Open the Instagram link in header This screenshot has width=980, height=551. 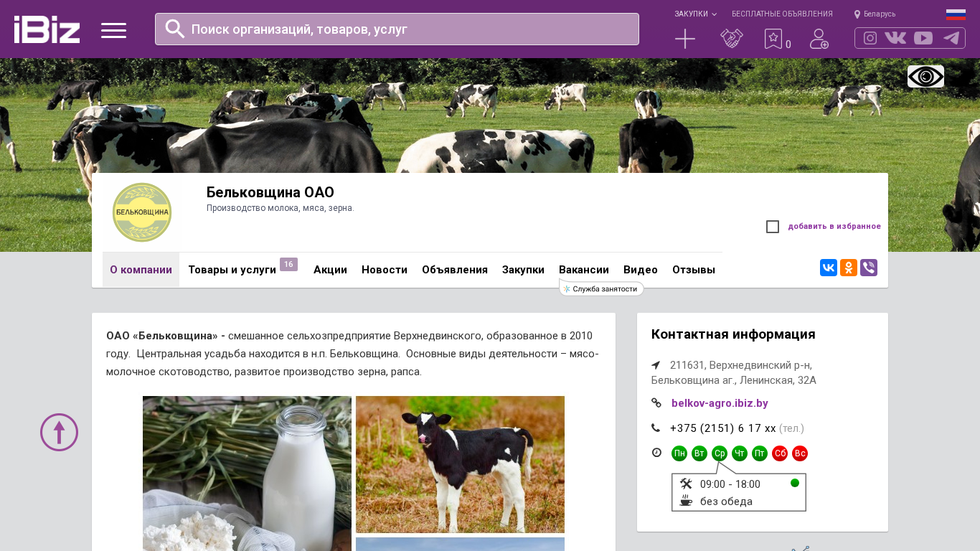tap(870, 38)
